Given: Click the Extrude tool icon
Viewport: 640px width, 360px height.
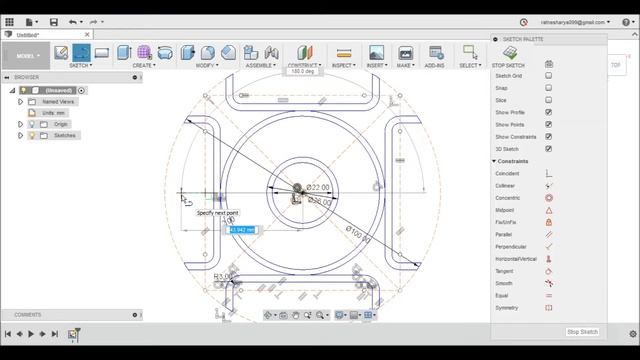Looking at the screenshot, I should [124, 53].
